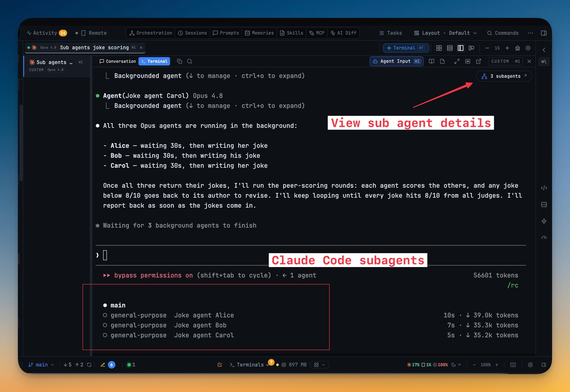Screen dimensions: 570x392
Task: Click the open book icon near Agent Input
Action: pos(431,61)
